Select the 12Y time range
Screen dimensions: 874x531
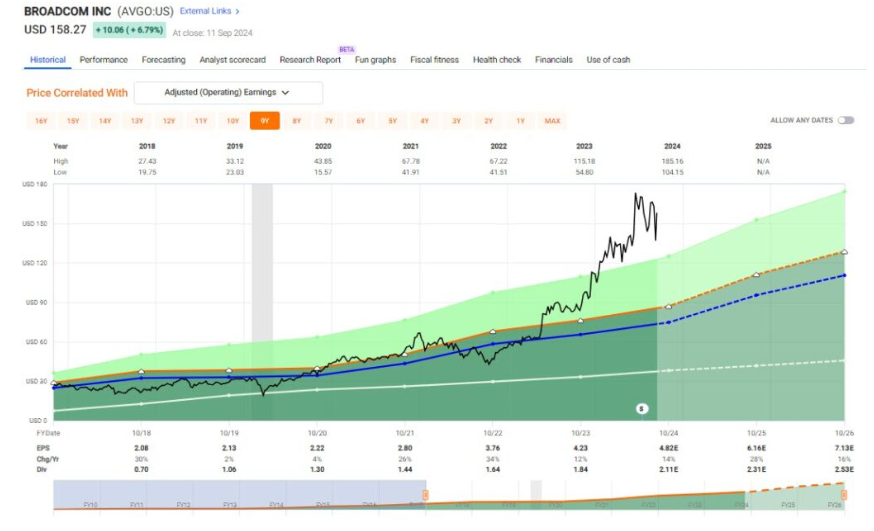pos(169,121)
